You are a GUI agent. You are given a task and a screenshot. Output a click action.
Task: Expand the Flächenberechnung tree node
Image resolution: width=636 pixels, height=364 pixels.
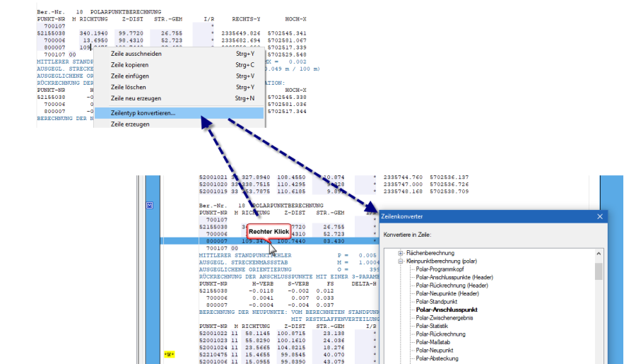click(401, 253)
